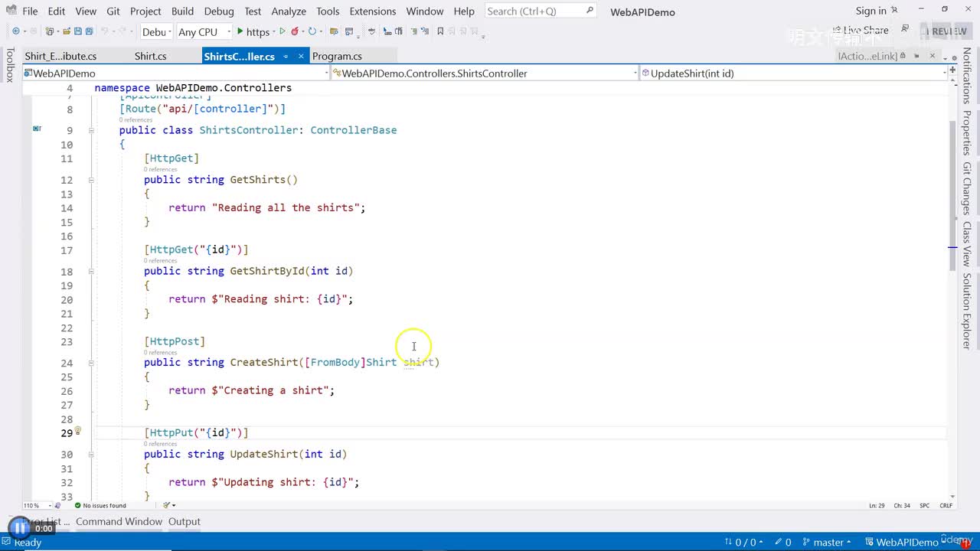Open the Debug menu

click(219, 11)
